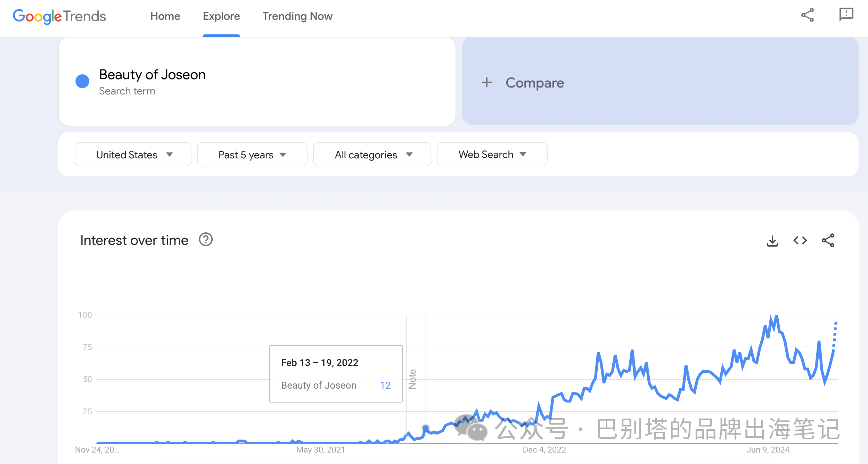Screen dimensions: 868x464
Task: Share the Interest over time chart
Action: pyautogui.click(x=828, y=240)
